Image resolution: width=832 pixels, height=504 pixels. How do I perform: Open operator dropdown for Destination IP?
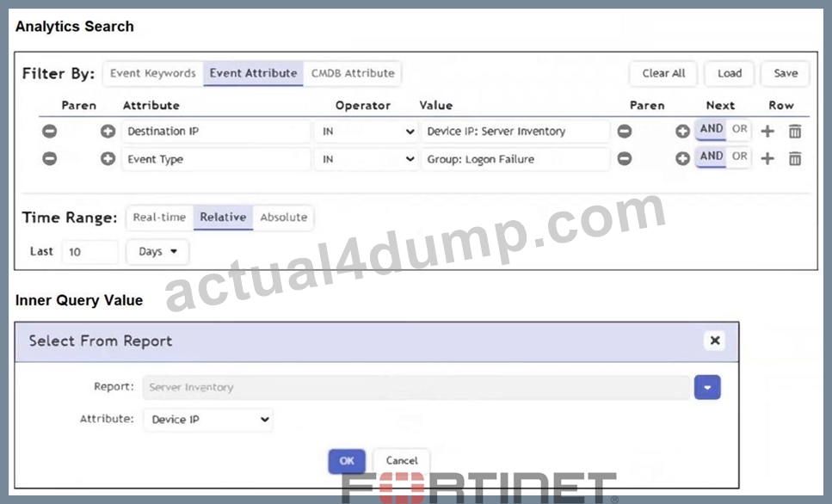click(x=367, y=132)
